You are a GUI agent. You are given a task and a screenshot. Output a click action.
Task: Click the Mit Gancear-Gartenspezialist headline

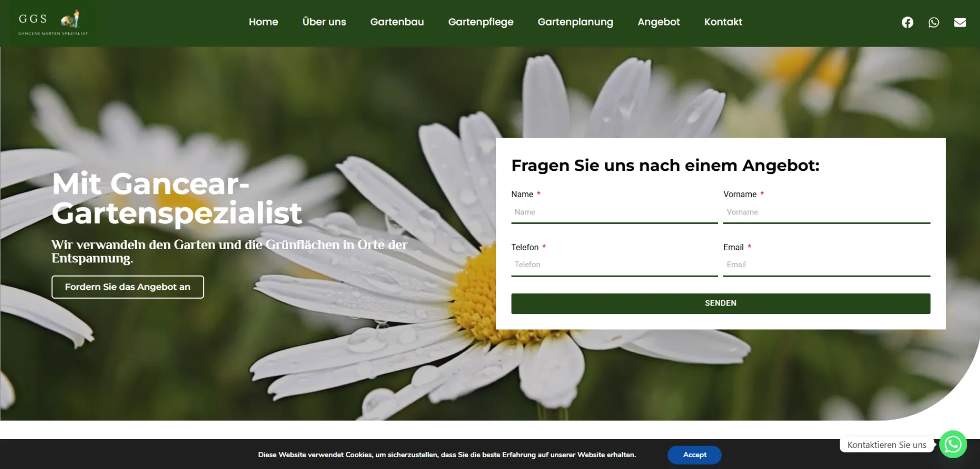point(177,198)
